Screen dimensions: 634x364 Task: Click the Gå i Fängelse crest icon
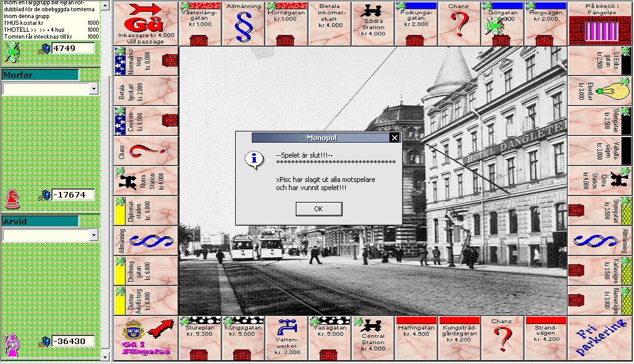coord(131,329)
